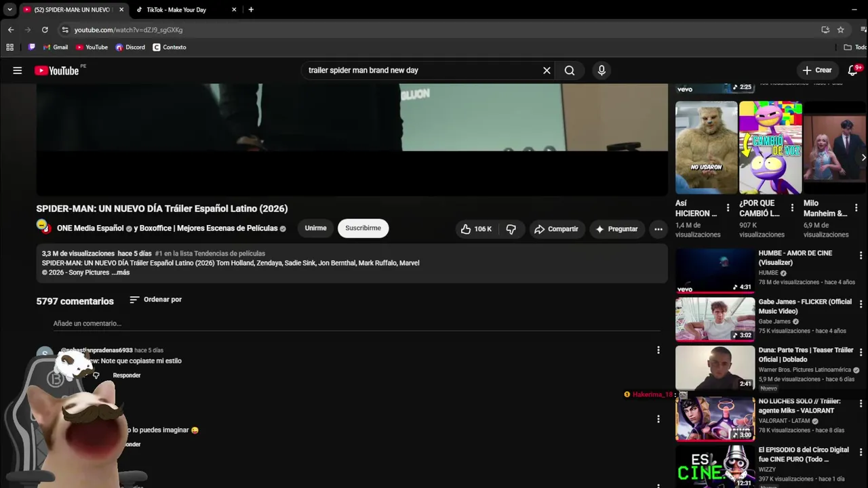Run search with the magnifier button
Screen dimensions: 868x488
point(570,70)
